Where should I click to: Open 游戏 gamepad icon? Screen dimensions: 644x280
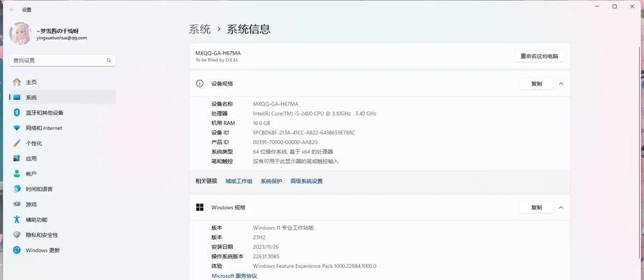[x=16, y=204]
